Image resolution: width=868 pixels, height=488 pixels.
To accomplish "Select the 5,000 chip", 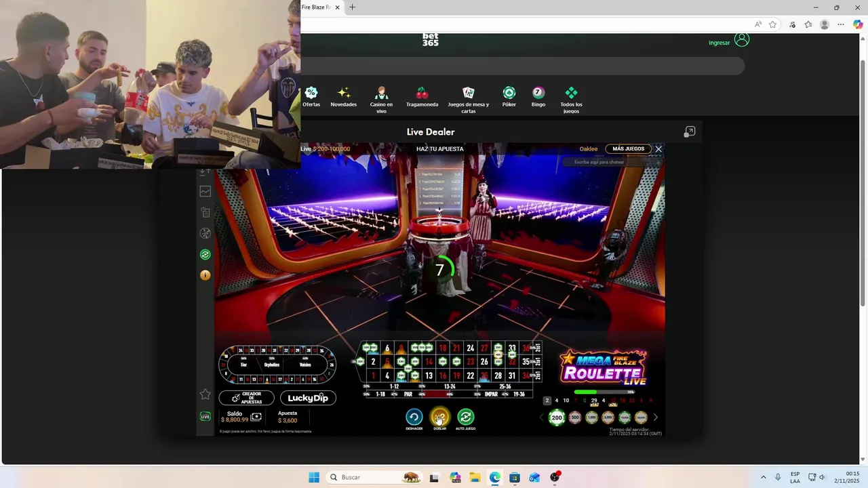I will click(x=608, y=418).
